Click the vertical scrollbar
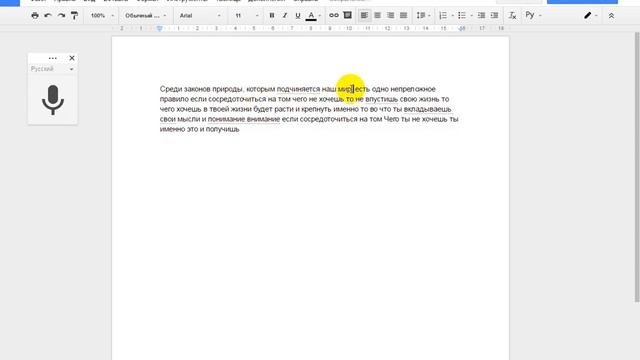The height and width of the screenshot is (360, 640). pos(637,167)
